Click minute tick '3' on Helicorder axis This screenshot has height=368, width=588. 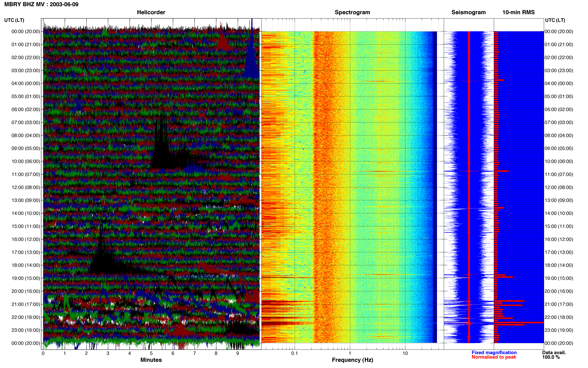click(x=108, y=353)
